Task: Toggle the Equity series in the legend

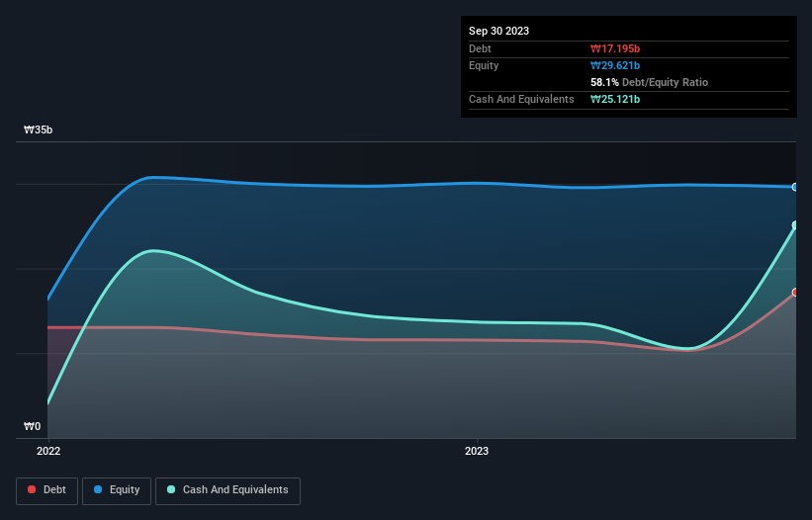Action: click(117, 490)
